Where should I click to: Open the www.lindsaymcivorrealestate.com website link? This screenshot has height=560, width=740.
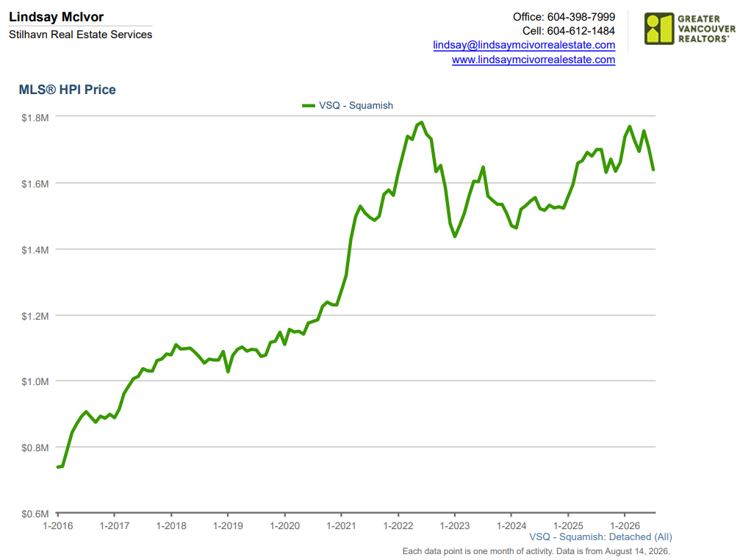[534, 60]
